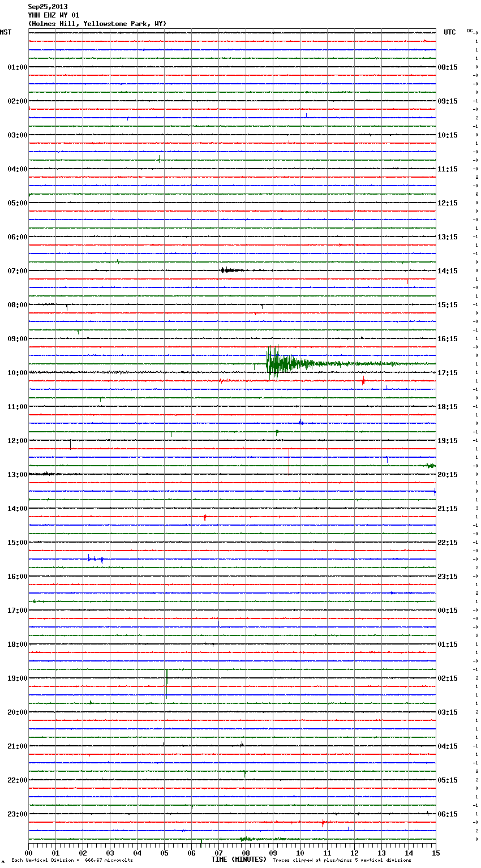Click the 08:15 UTC time label
The width and height of the screenshot is (481, 868).
(448, 67)
